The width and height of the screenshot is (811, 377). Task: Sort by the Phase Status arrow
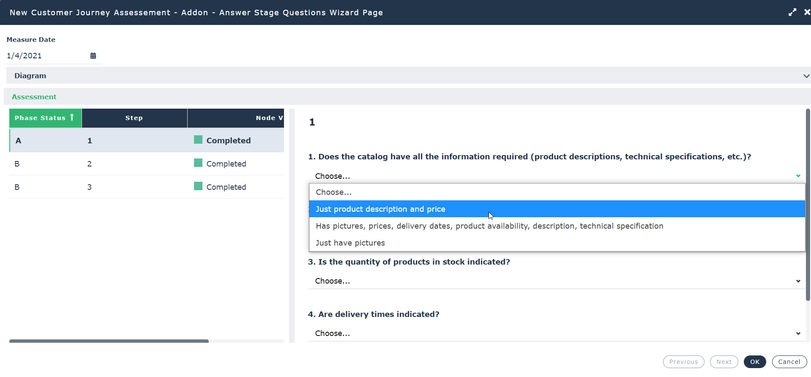(72, 117)
